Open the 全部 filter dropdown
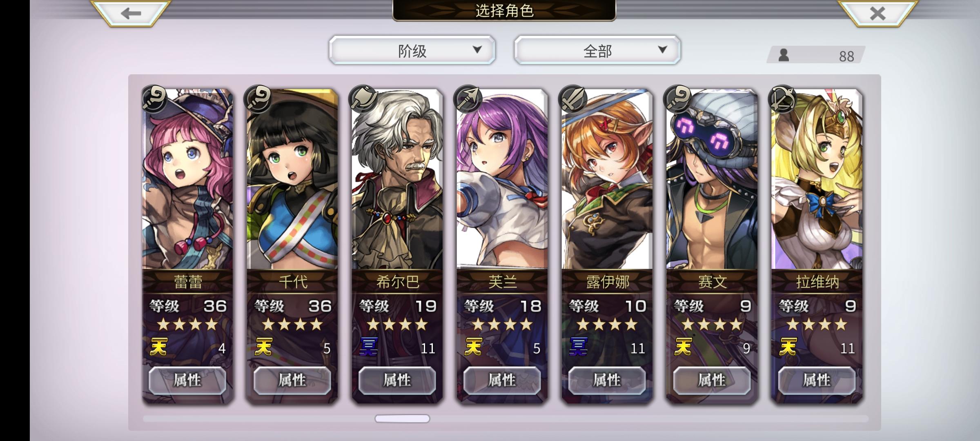 pyautogui.click(x=597, y=50)
